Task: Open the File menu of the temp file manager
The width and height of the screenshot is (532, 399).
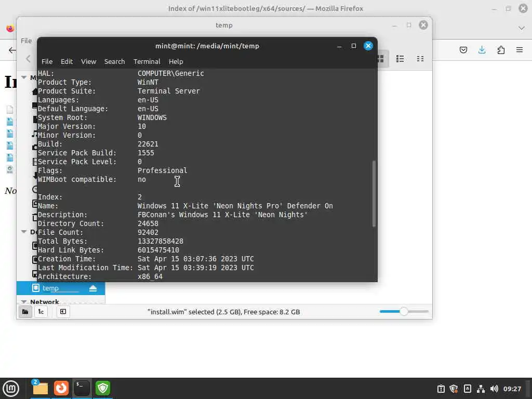Action: (26, 41)
